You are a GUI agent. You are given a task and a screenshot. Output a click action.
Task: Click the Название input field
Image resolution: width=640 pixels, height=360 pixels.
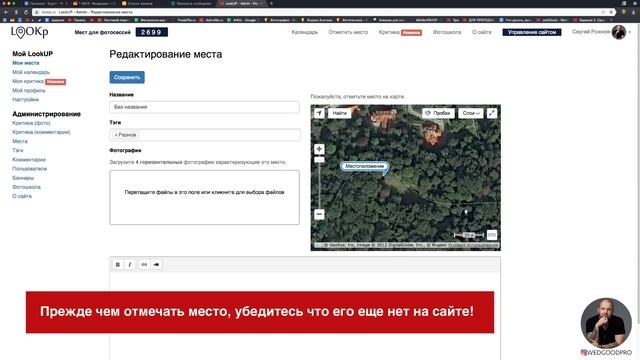[x=204, y=107]
